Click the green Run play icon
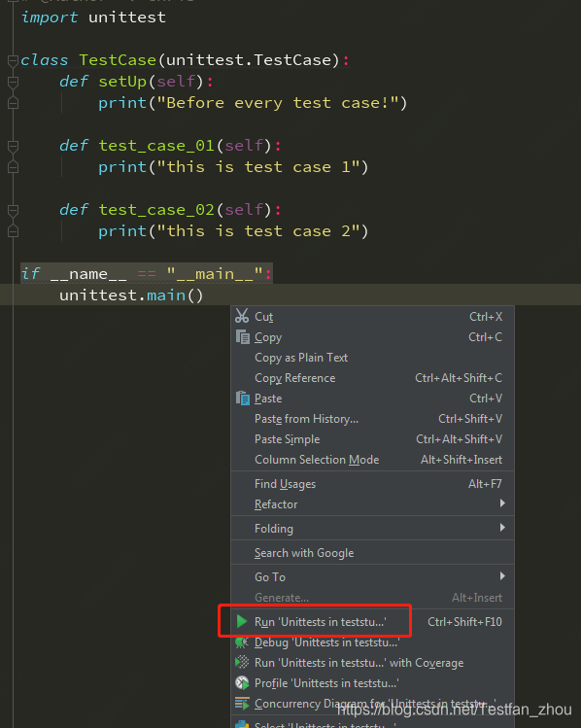 click(x=242, y=621)
